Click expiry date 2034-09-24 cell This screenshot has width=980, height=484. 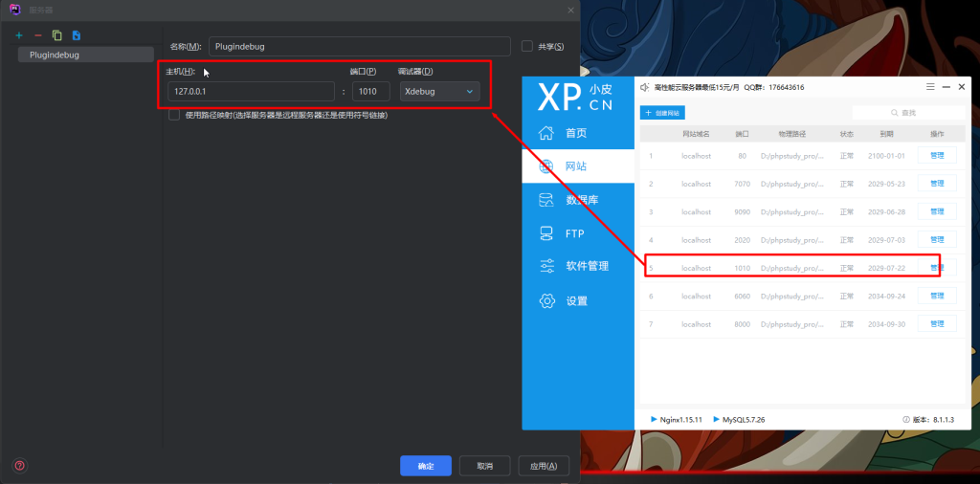coord(886,296)
